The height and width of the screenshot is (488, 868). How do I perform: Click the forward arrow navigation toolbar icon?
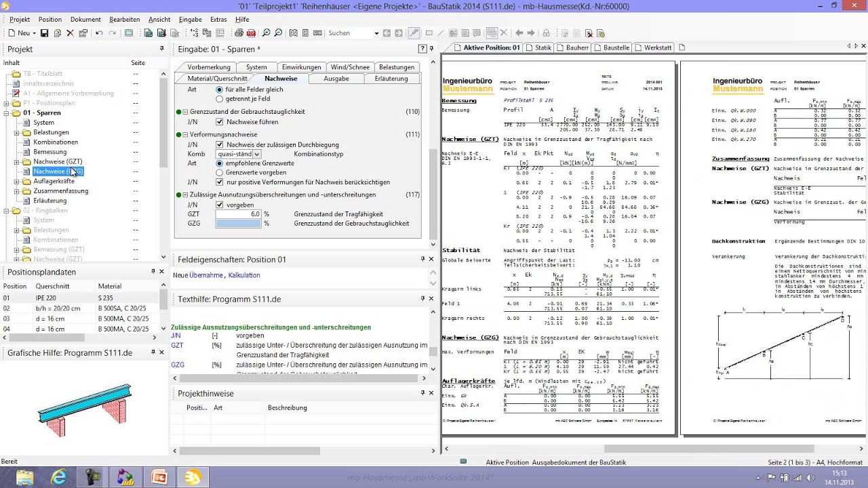pos(532,33)
